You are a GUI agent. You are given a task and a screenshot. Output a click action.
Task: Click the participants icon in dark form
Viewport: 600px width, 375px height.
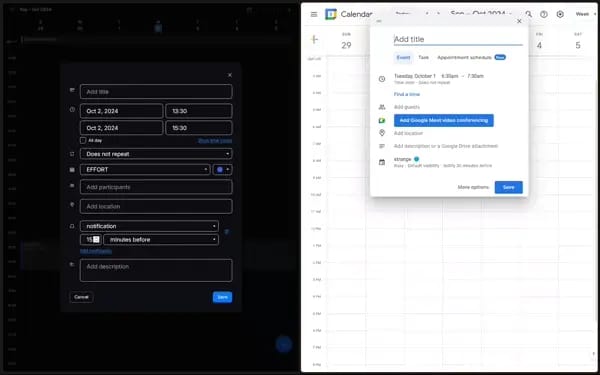pyautogui.click(x=72, y=186)
